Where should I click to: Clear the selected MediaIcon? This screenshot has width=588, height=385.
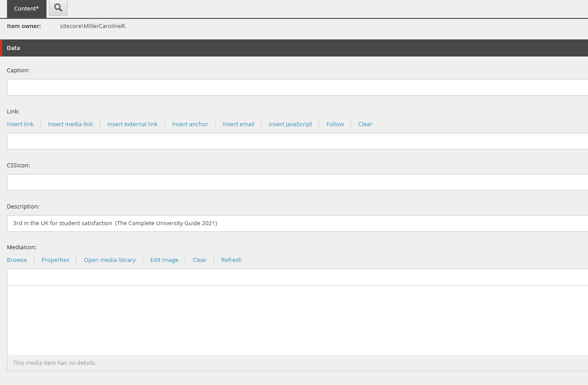click(x=200, y=260)
